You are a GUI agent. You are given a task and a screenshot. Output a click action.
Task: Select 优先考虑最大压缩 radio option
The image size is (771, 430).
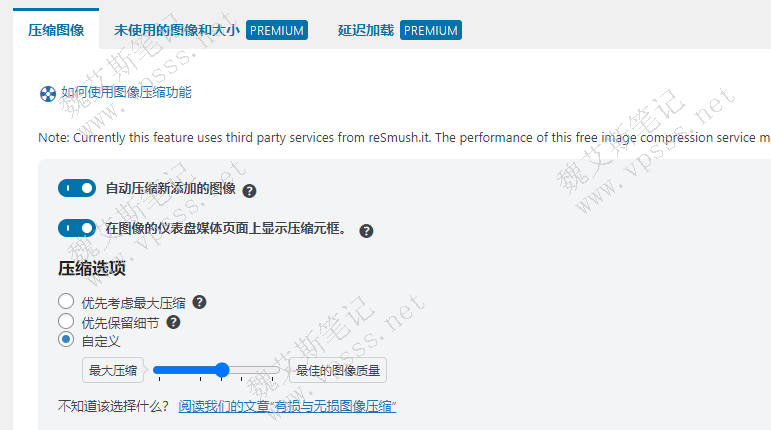66,301
